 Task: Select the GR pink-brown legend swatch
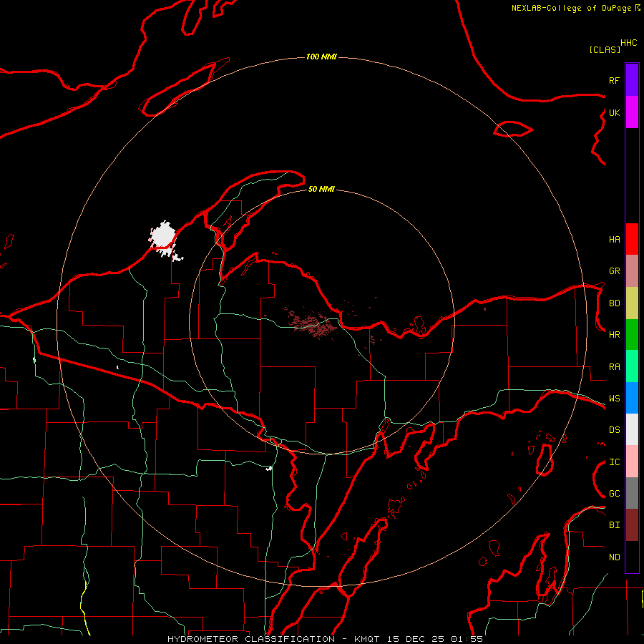click(x=632, y=271)
